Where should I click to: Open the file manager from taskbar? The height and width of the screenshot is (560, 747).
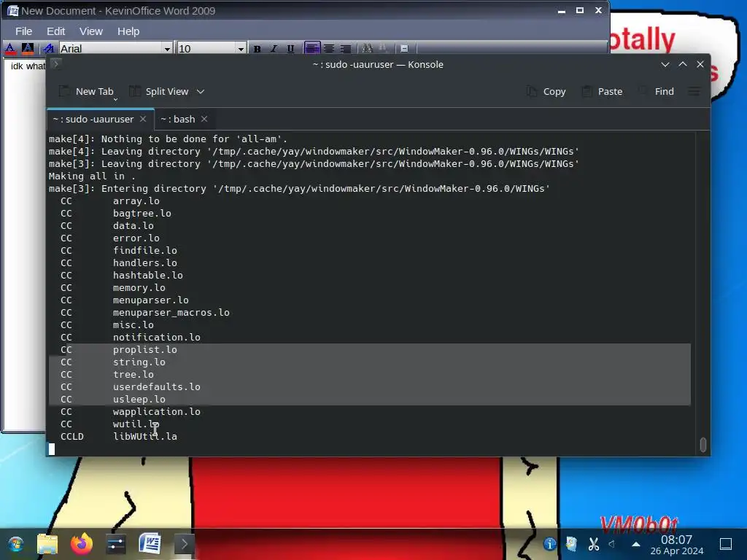47,544
